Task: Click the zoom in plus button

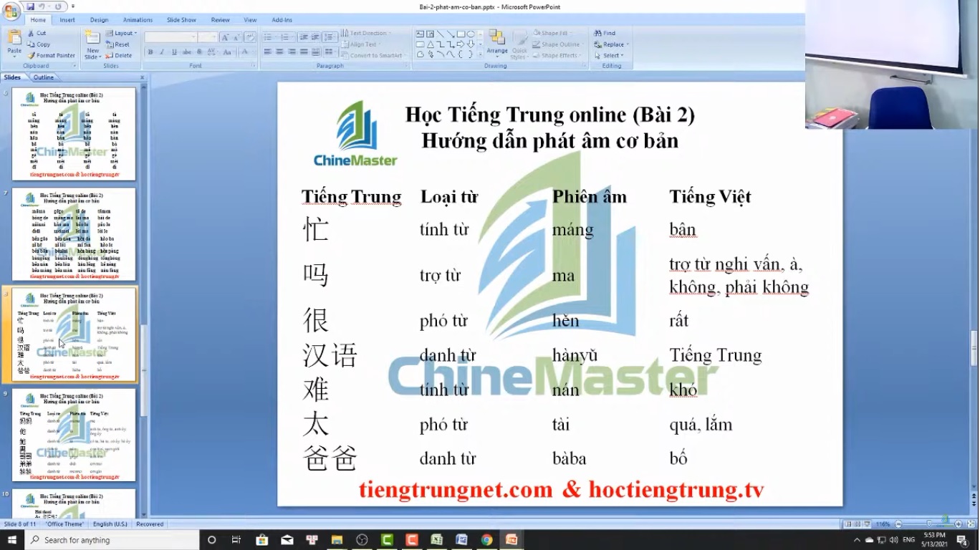Action: pyautogui.click(x=959, y=524)
